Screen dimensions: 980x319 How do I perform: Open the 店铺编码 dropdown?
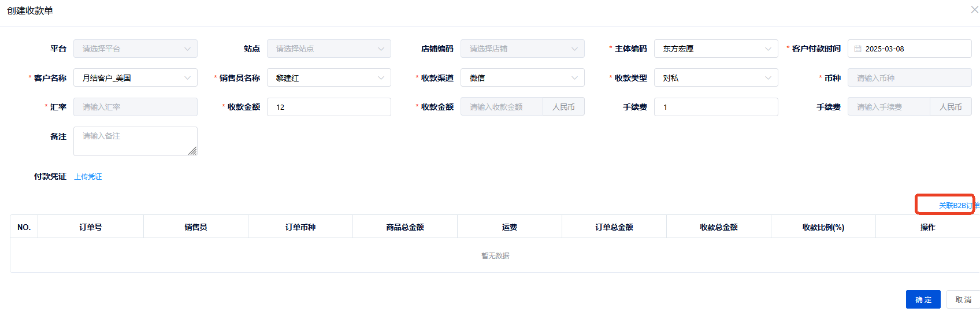[522, 49]
